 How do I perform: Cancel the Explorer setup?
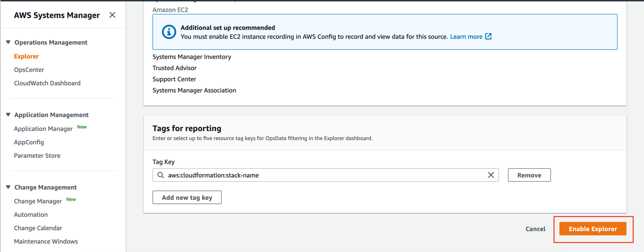click(x=535, y=229)
